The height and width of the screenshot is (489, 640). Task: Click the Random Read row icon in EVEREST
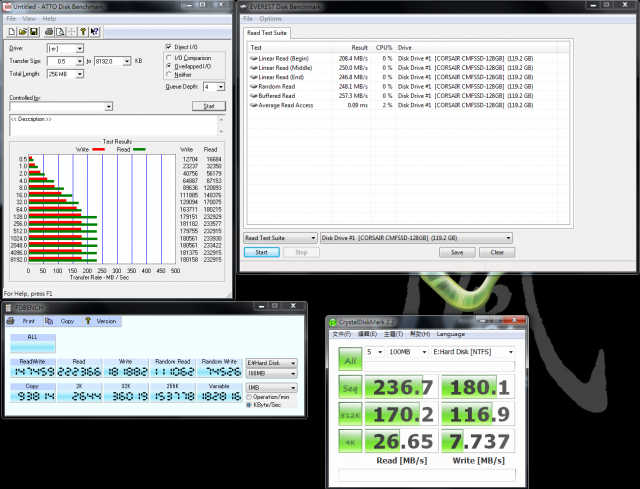pos(253,86)
